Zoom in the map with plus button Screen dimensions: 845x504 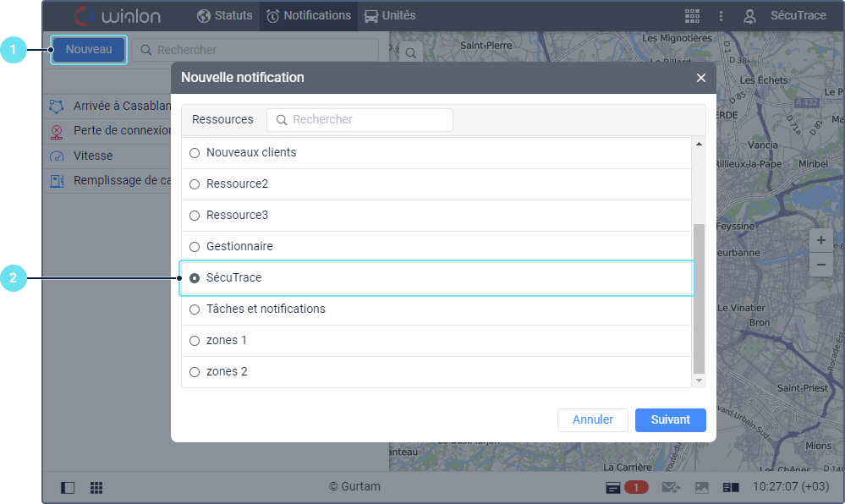[820, 240]
